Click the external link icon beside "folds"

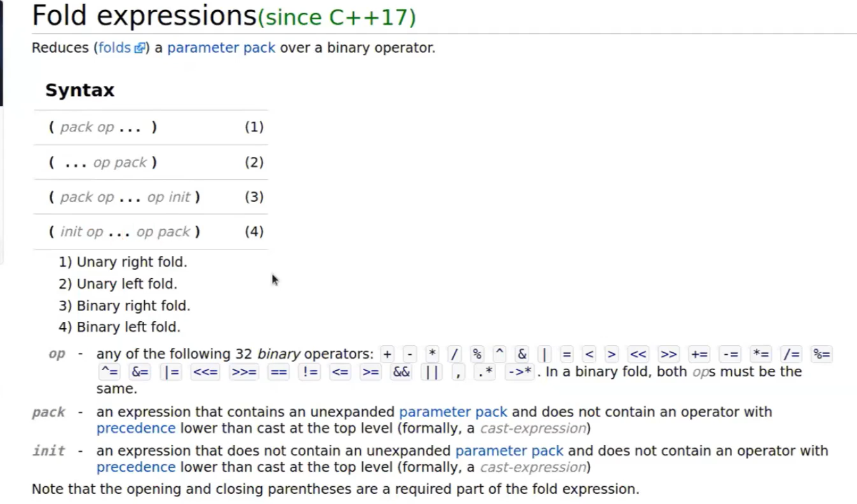pyautogui.click(x=140, y=49)
